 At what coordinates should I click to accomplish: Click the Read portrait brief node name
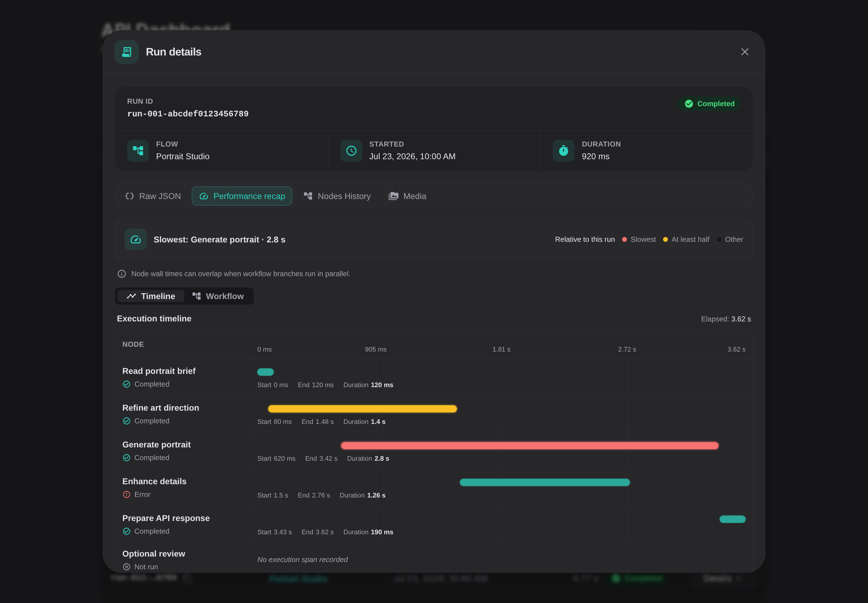(x=159, y=371)
